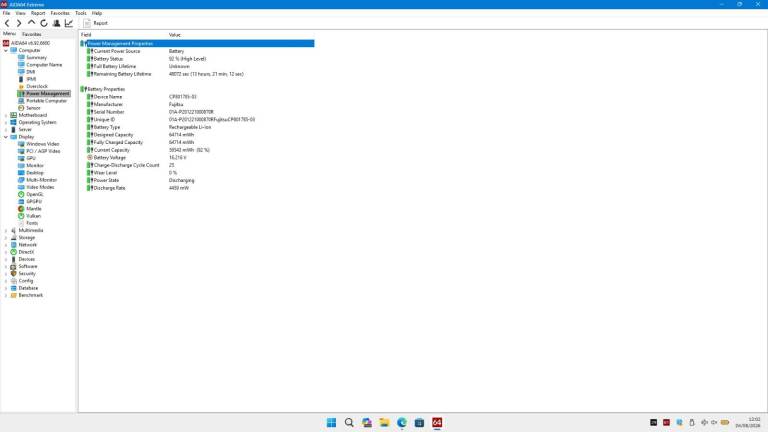Switch to the Favorites panel tab
The height and width of the screenshot is (432, 768).
point(32,34)
